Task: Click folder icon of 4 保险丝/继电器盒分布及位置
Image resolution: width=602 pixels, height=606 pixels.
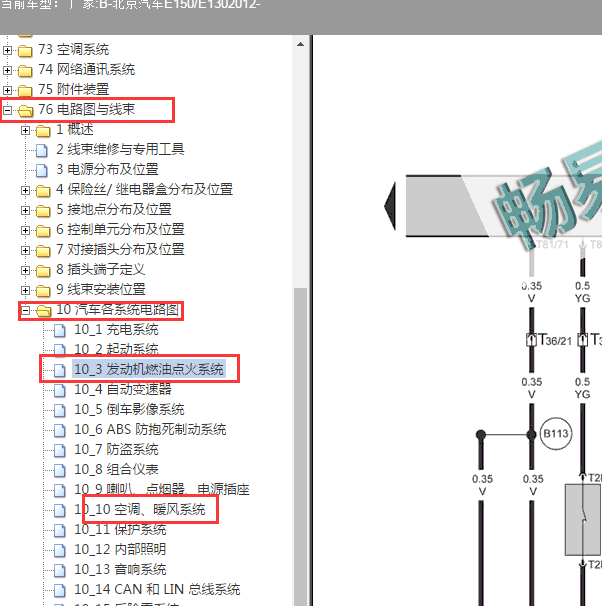Action: (43, 191)
